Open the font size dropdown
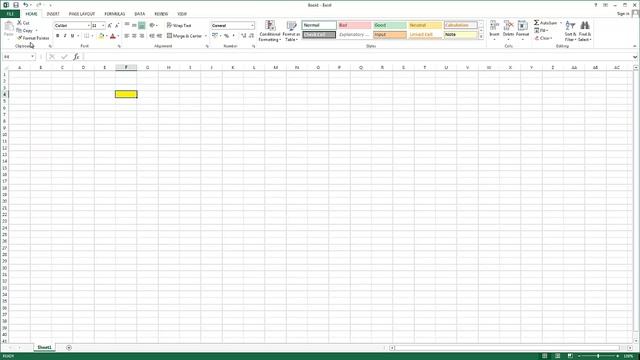The width and height of the screenshot is (640, 360). (103, 25)
